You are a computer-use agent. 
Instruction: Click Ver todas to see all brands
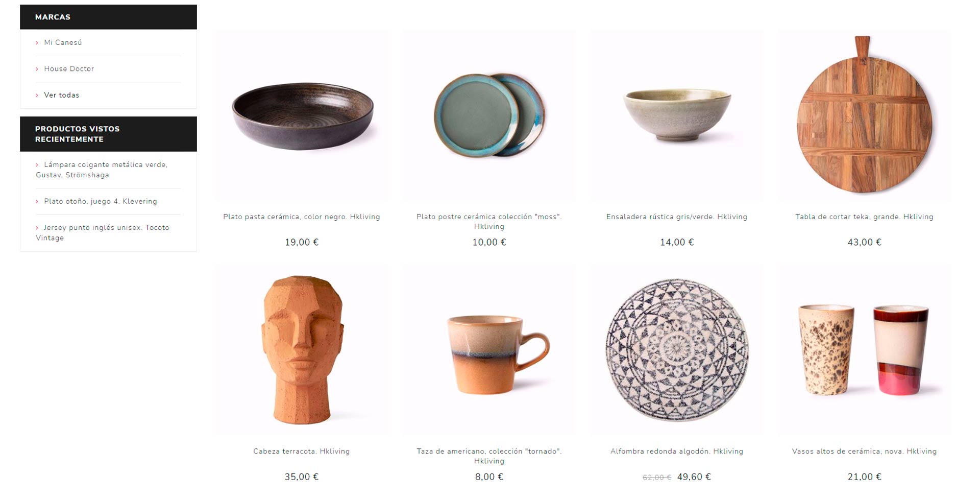click(62, 95)
